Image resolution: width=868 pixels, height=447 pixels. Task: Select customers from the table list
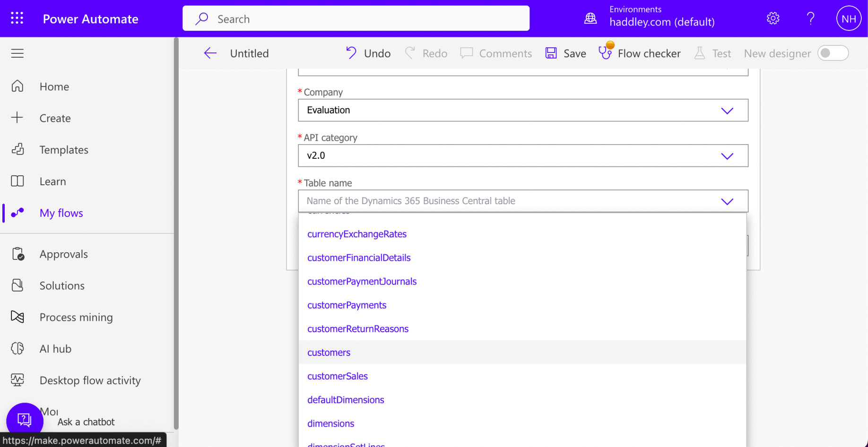329,352
